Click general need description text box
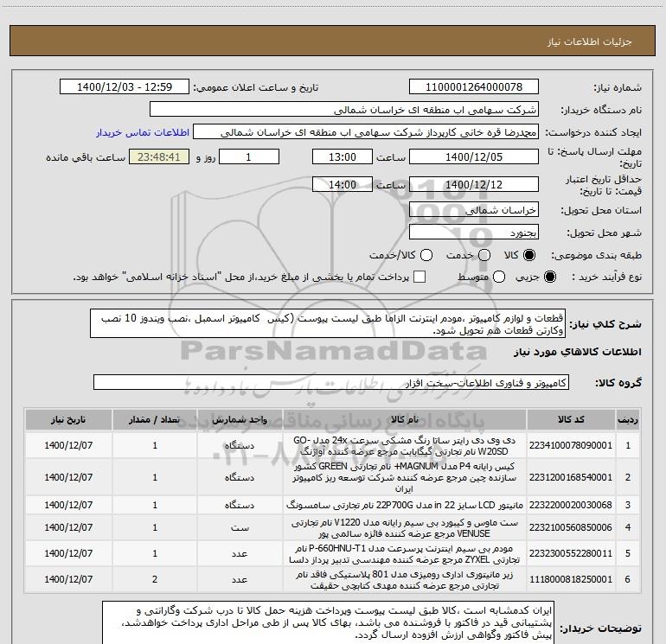Viewport: 666px width, 644px height. click(x=328, y=324)
